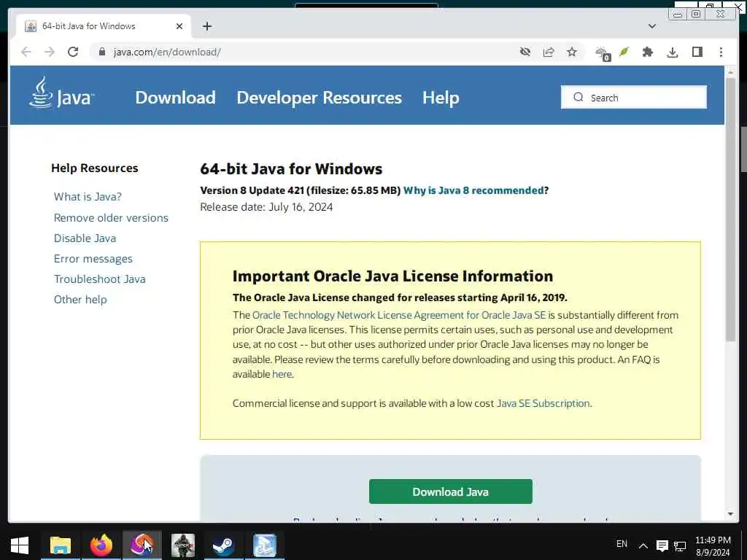Open the Error messages help link
The width and height of the screenshot is (747, 560).
point(93,259)
